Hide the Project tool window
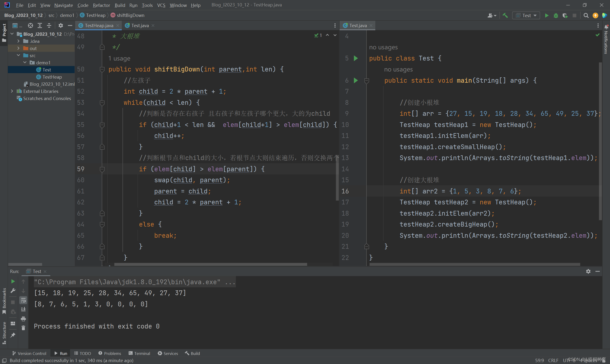The image size is (610, 364). point(70,25)
